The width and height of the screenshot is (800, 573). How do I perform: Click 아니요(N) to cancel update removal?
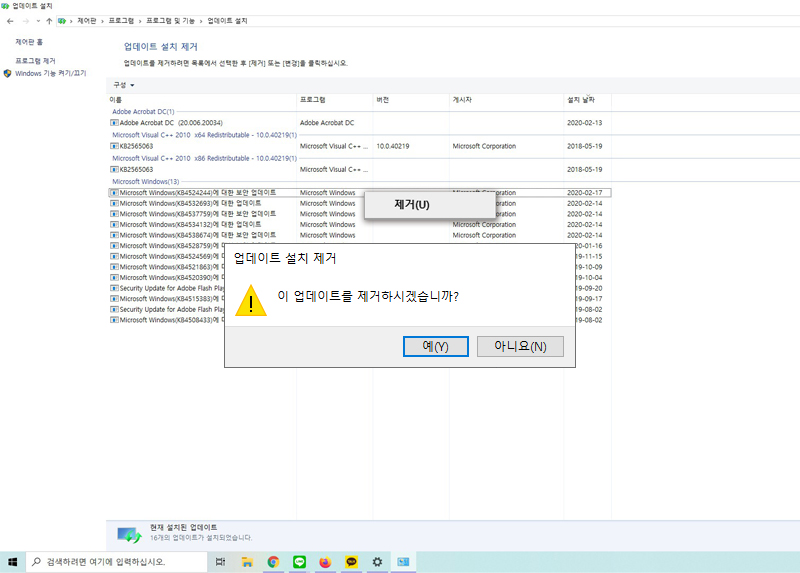pyautogui.click(x=520, y=346)
